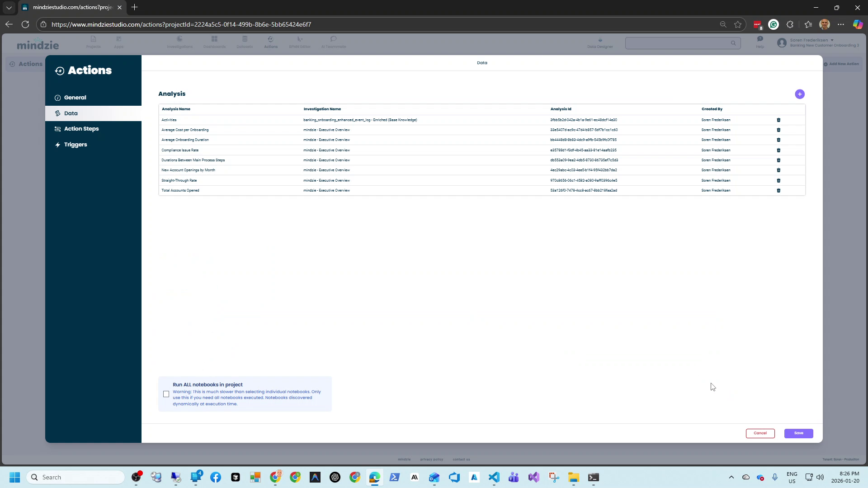Open Visual Studio Code from taskbar

coord(494,477)
